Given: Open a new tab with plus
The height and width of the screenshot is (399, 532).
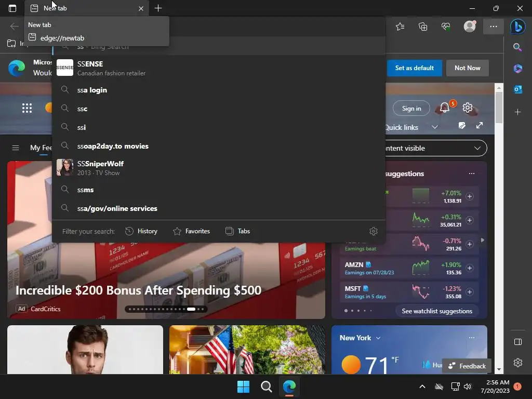Looking at the screenshot, I should [x=158, y=8].
